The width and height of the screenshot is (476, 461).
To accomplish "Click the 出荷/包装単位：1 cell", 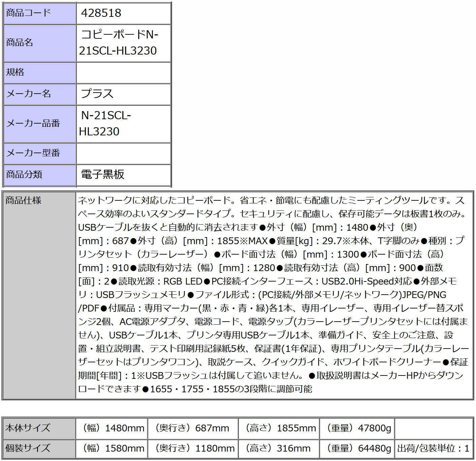I will (434, 449).
